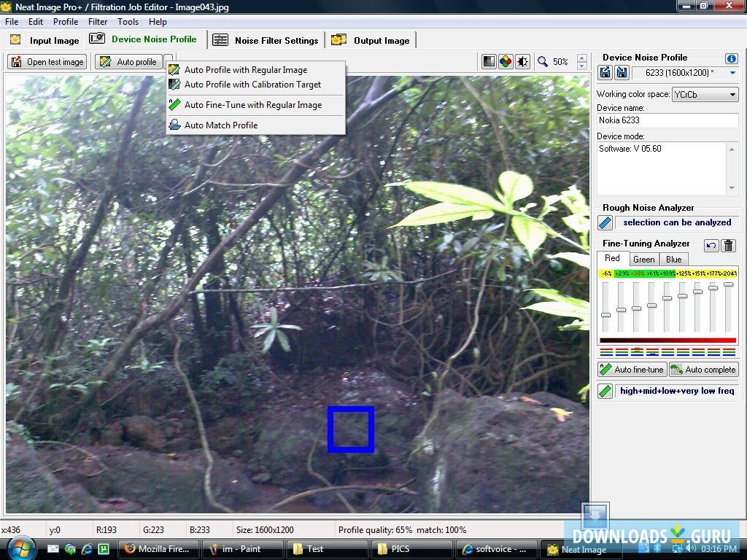This screenshot has width=747, height=560.
Task: Click the undo arrow in Fine-Tuning Analyzer
Action: 711,245
